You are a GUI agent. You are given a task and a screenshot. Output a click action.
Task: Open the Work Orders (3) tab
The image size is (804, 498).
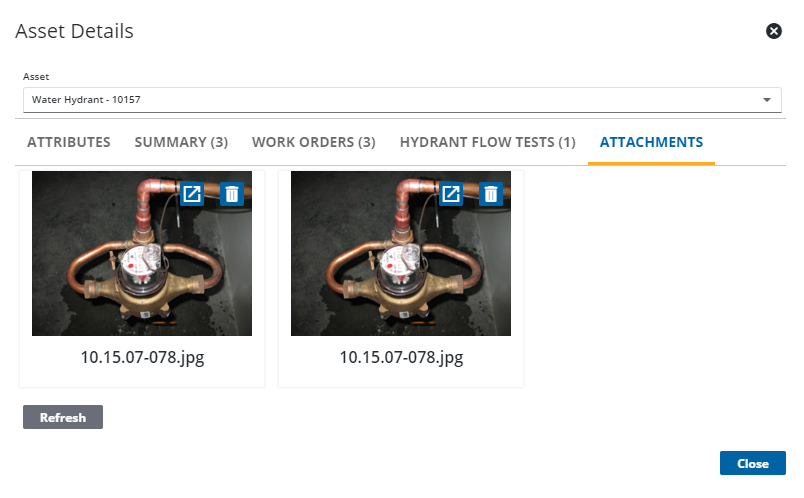[x=313, y=142]
